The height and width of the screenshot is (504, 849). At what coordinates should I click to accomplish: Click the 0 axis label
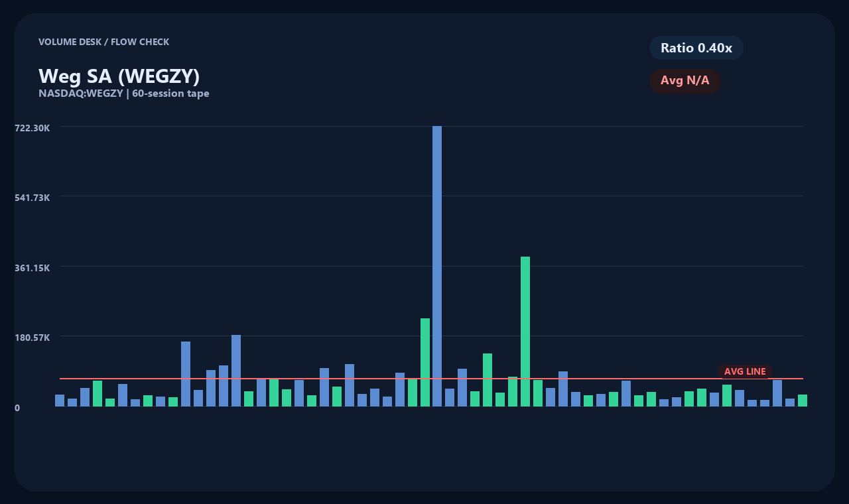(17, 408)
